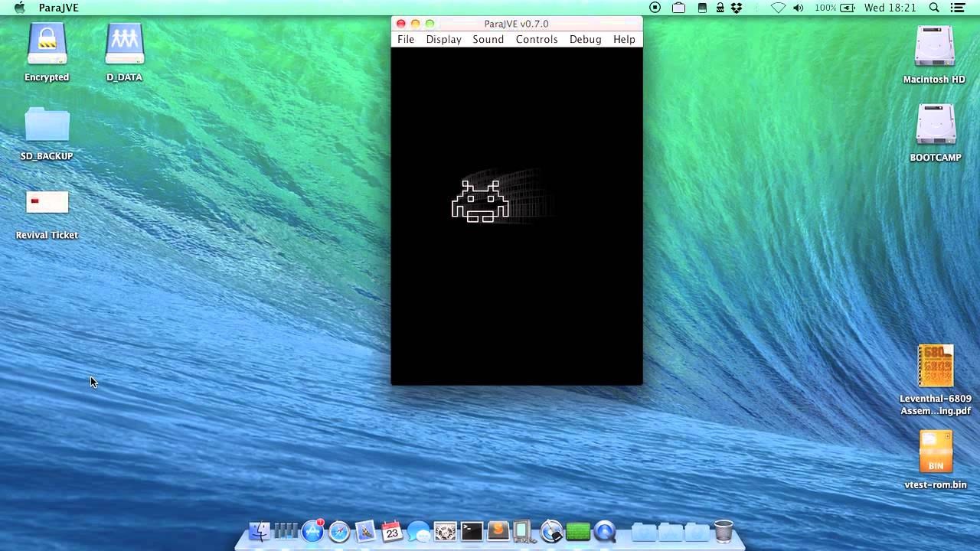Open the ParaJVE application menu
The height and width of the screenshot is (551, 980).
pos(59,8)
